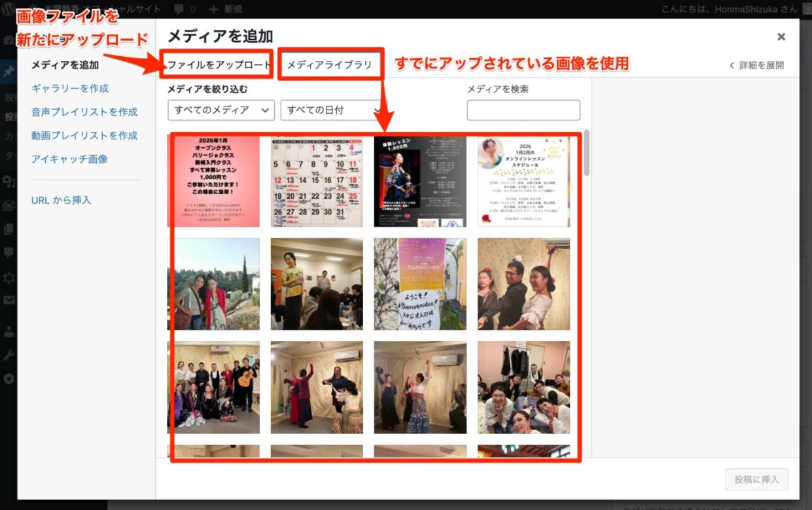812x510 pixels.
Task: Switch to the ファイルをアップロード tab
Action: coord(218,65)
